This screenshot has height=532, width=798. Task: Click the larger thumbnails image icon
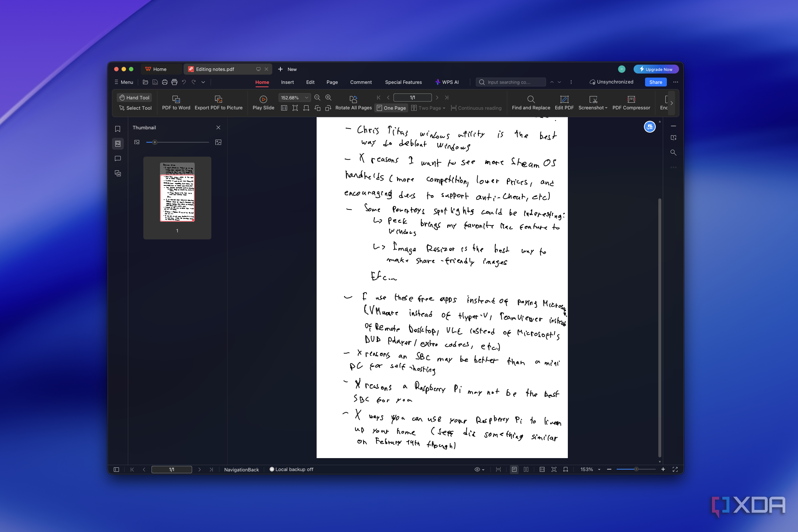[x=218, y=142]
